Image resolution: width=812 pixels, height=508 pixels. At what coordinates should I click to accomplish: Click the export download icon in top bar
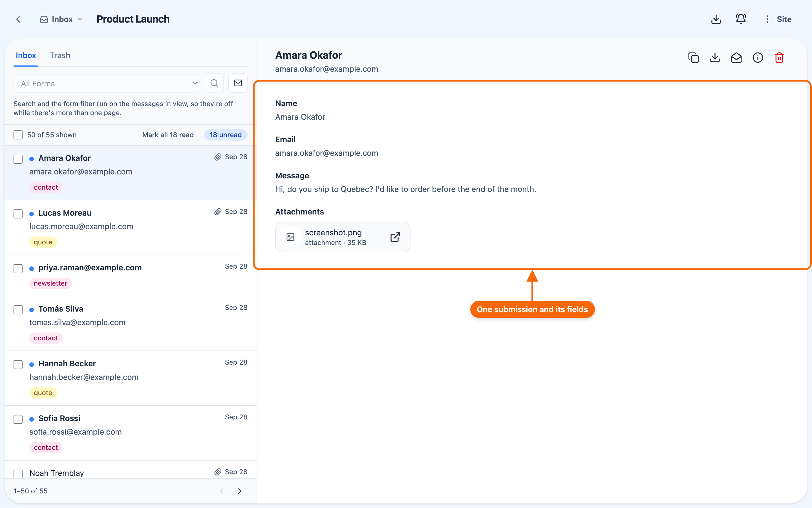coord(716,19)
